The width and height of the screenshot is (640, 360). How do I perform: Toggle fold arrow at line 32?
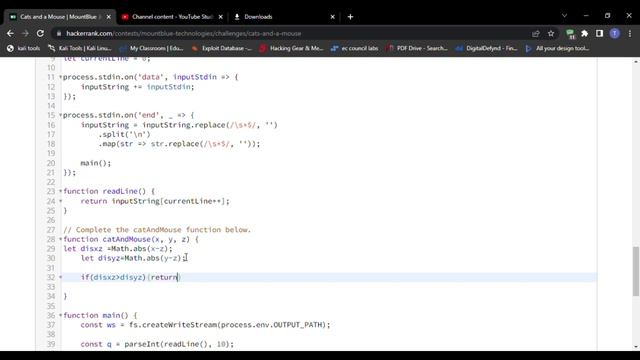pos(60,277)
